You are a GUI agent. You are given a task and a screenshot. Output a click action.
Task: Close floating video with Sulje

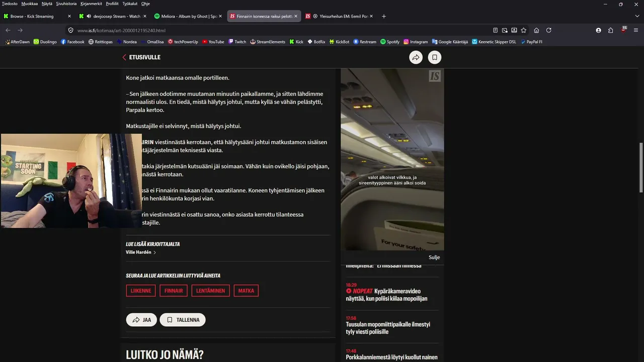[x=434, y=257]
